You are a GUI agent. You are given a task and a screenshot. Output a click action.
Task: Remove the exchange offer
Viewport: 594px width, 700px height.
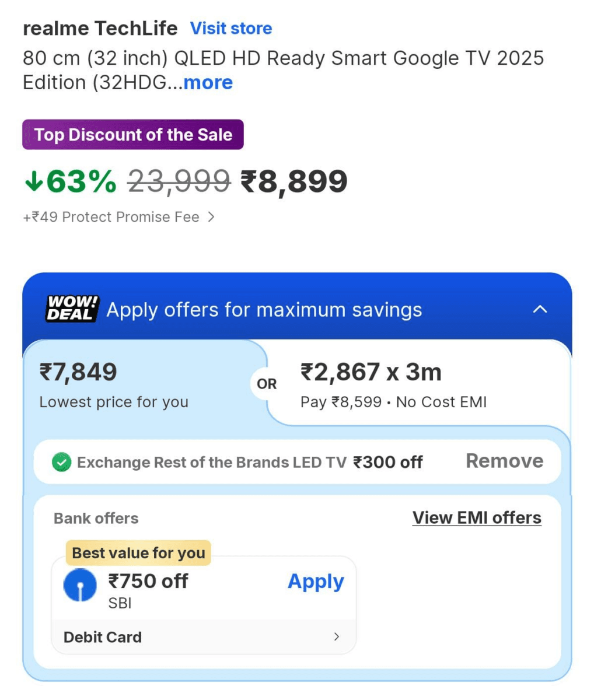pyautogui.click(x=504, y=461)
